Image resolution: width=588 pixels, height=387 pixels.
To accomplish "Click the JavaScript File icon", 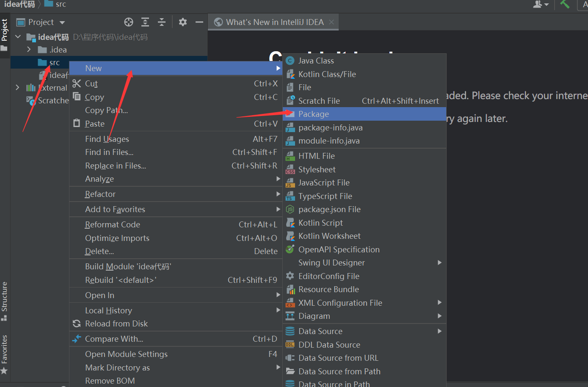I will tap(290, 183).
